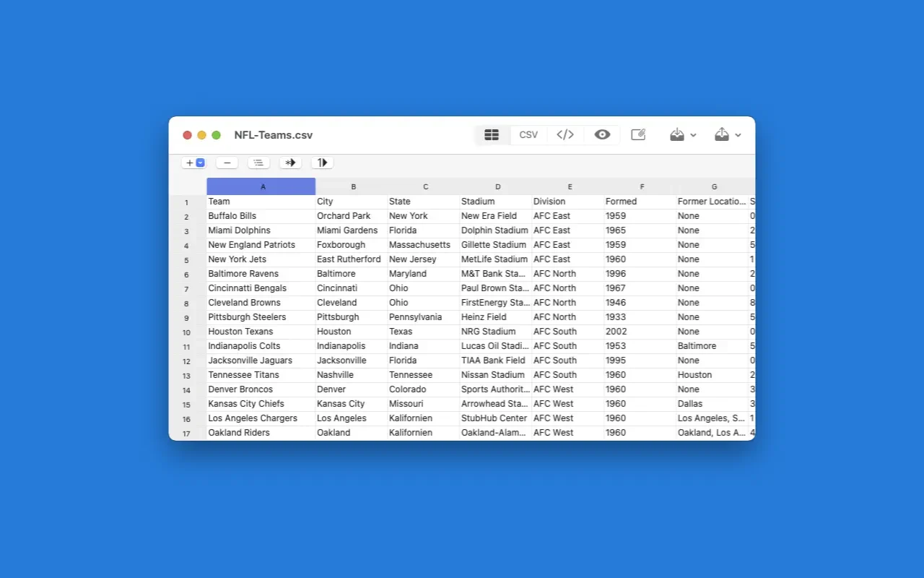Click the Pittsburgh Steelers cell
The width and height of the screenshot is (924, 578).
247,317
